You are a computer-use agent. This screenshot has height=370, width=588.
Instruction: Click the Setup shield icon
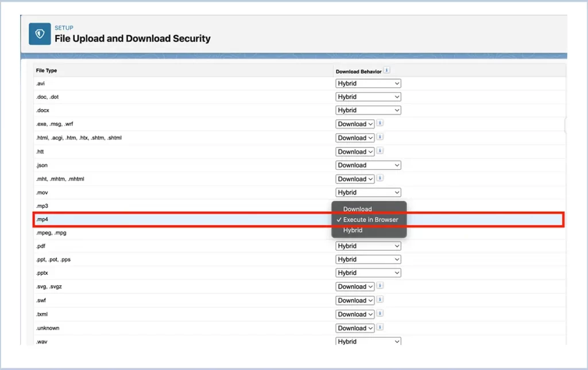(40, 34)
